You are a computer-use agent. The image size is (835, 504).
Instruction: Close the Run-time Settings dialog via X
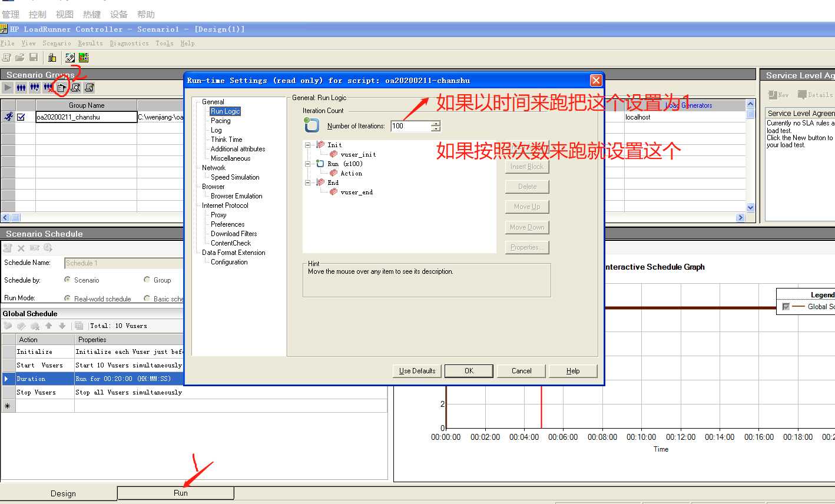[596, 81]
